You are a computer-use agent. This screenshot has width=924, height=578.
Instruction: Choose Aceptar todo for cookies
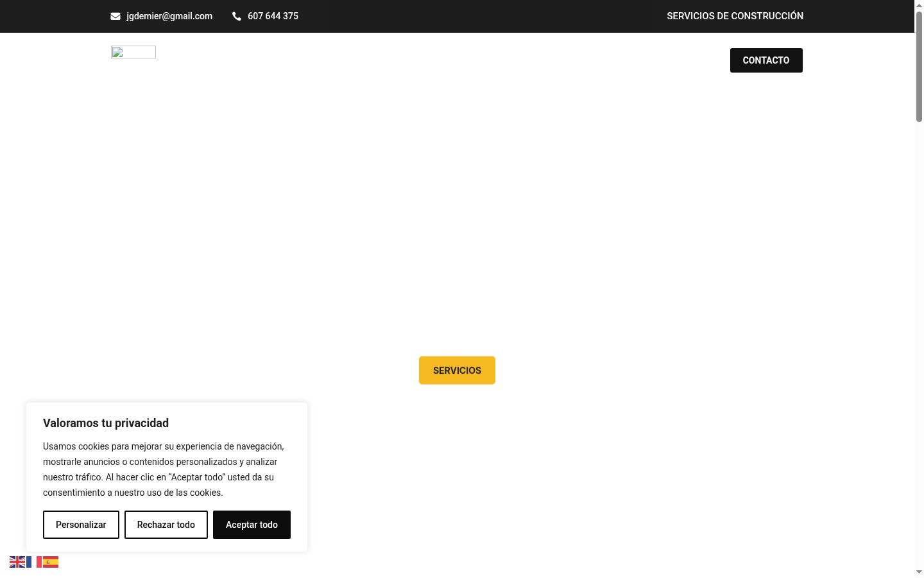(252, 525)
